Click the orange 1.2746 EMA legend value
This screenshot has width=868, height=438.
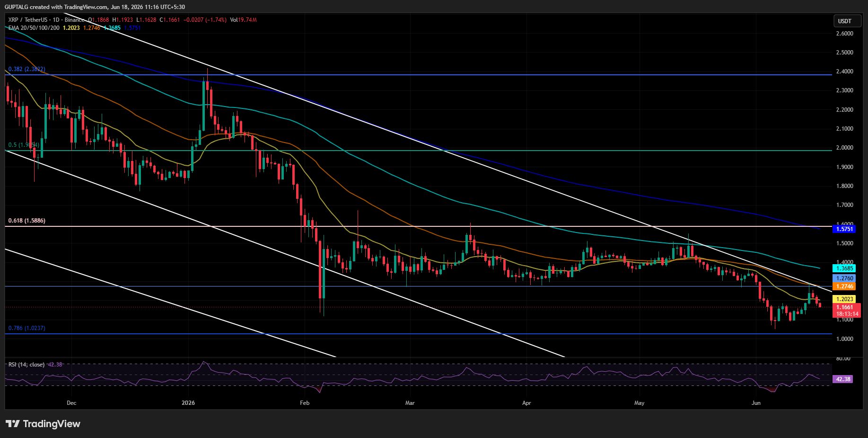click(92, 28)
